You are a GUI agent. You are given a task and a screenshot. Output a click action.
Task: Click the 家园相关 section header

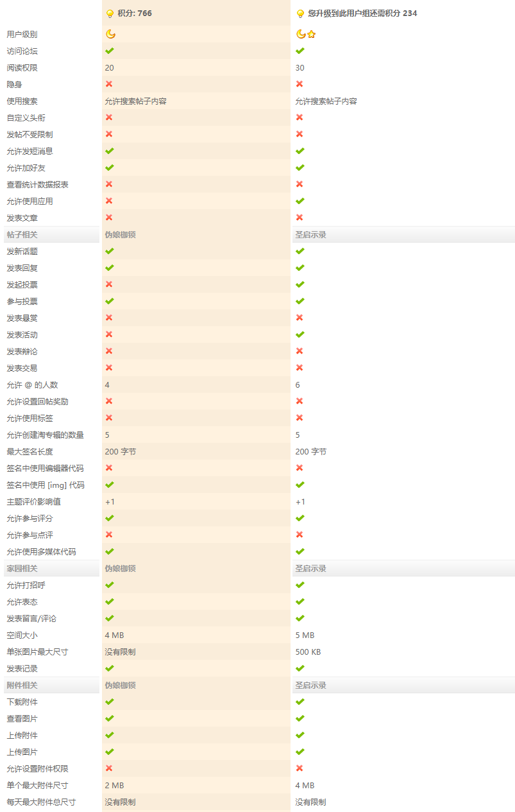[x=22, y=568]
